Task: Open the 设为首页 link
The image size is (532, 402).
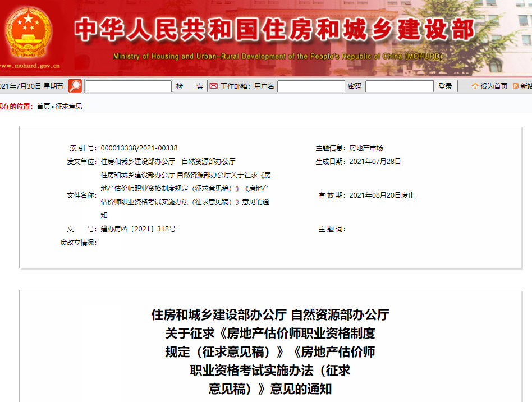Action: pos(494,86)
